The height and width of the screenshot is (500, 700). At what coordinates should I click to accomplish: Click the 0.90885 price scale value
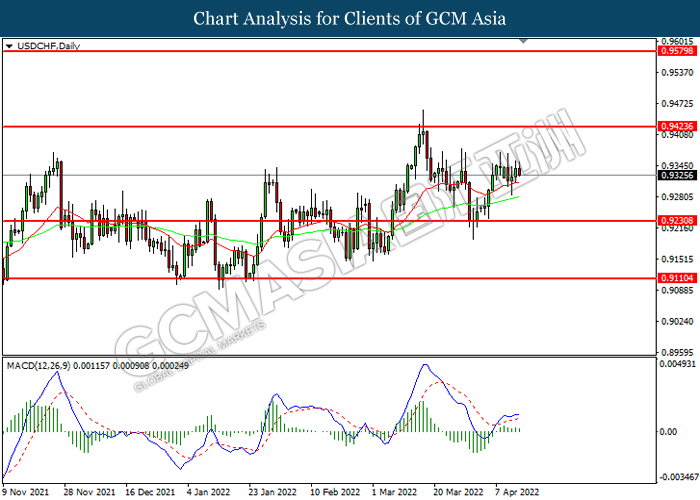(x=677, y=290)
